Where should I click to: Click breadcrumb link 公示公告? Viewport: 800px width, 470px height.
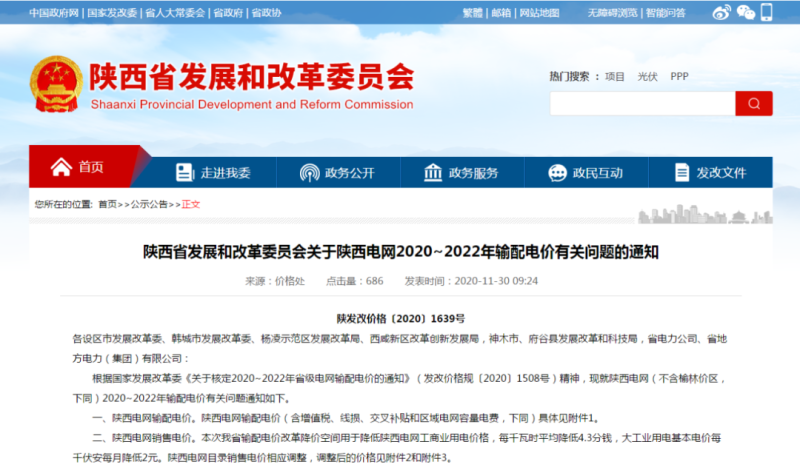click(149, 204)
